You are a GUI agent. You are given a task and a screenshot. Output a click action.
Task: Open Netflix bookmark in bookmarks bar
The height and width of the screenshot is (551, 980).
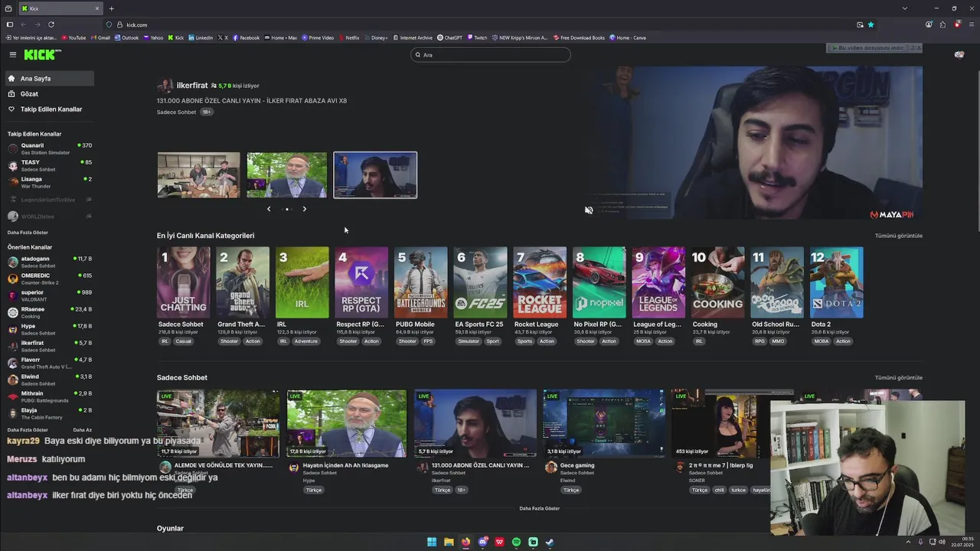(x=348, y=37)
